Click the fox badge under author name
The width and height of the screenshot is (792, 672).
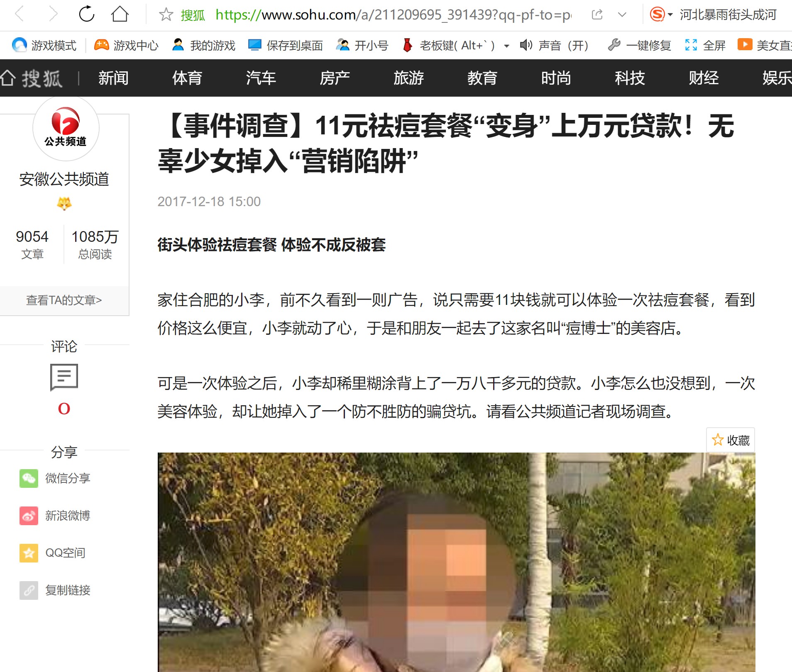tap(64, 204)
